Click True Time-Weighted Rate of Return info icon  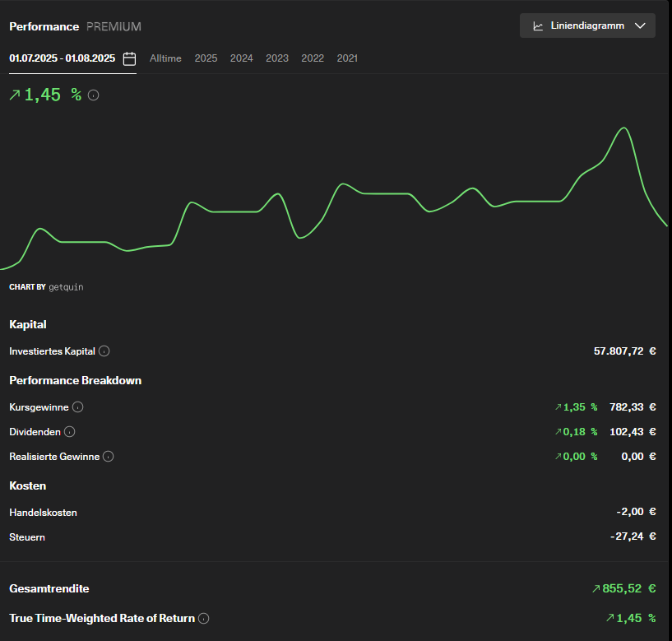click(x=203, y=618)
